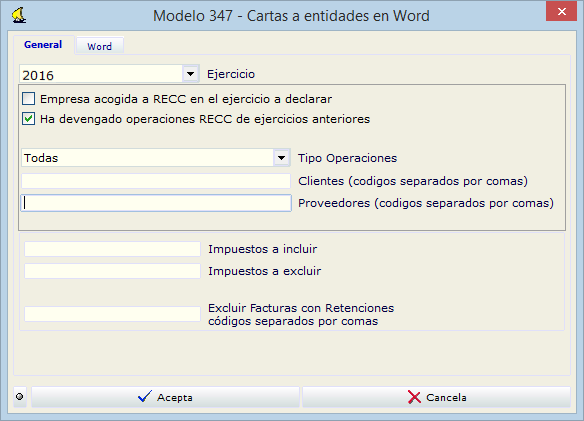Click into the Proveedores codes input field
The width and height of the screenshot is (584, 421).
pos(156,203)
